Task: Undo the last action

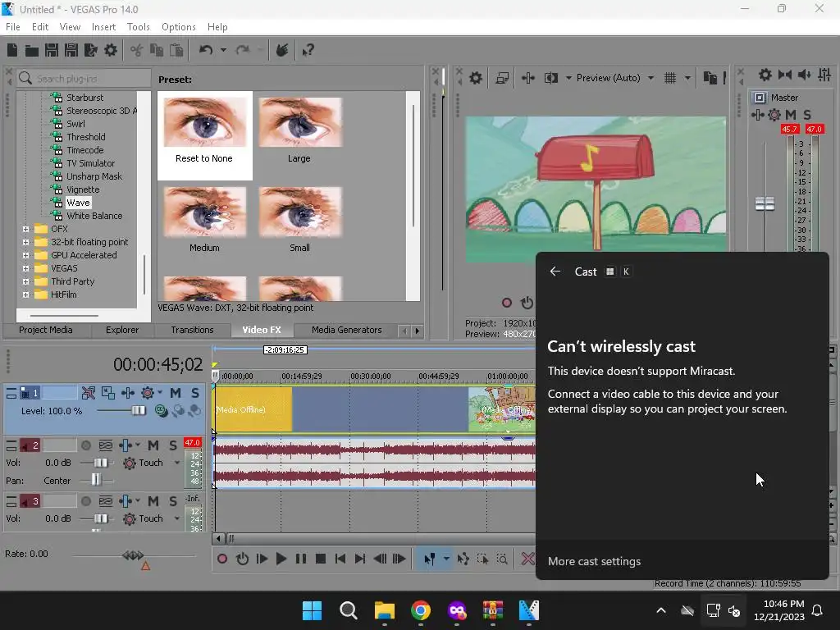Action: [206, 50]
